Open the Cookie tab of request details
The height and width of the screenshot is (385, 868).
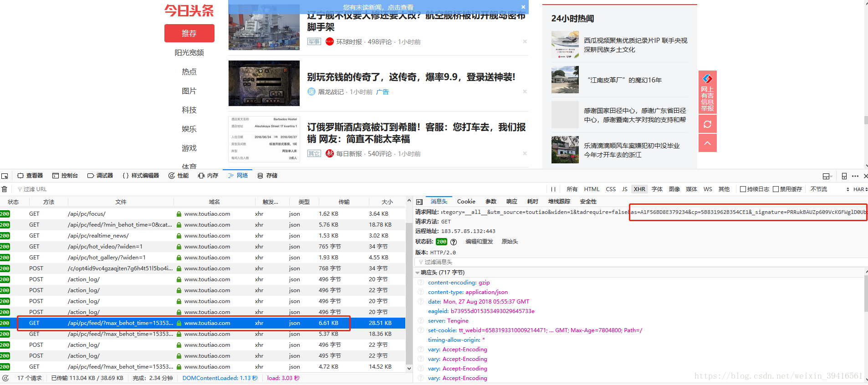point(466,202)
